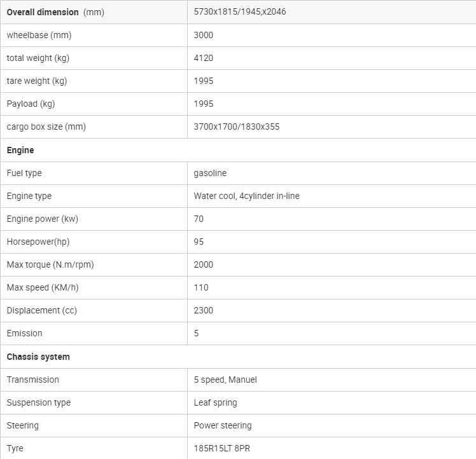Click the Water cool, 4cylinder in-line text
476x459 pixels.
click(246, 196)
